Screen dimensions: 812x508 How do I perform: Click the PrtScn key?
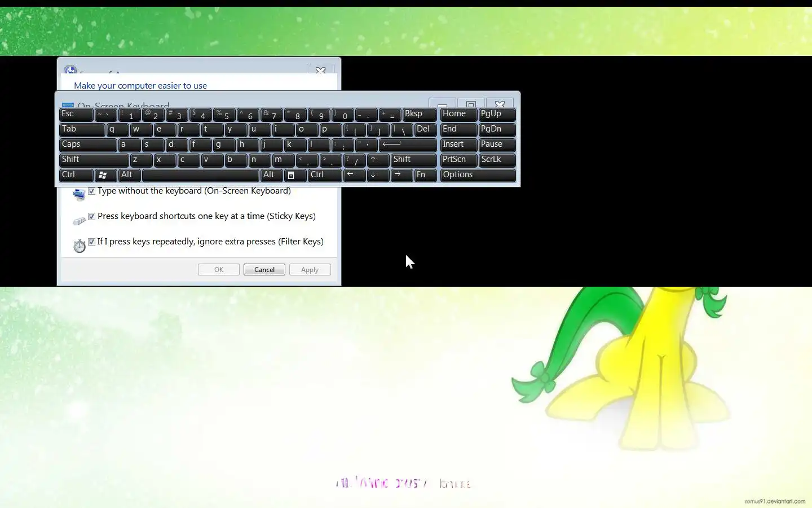pyautogui.click(x=458, y=160)
